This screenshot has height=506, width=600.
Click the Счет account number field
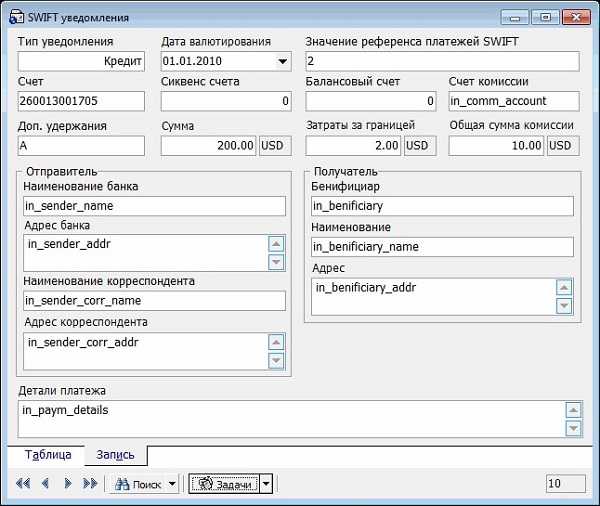(81, 101)
